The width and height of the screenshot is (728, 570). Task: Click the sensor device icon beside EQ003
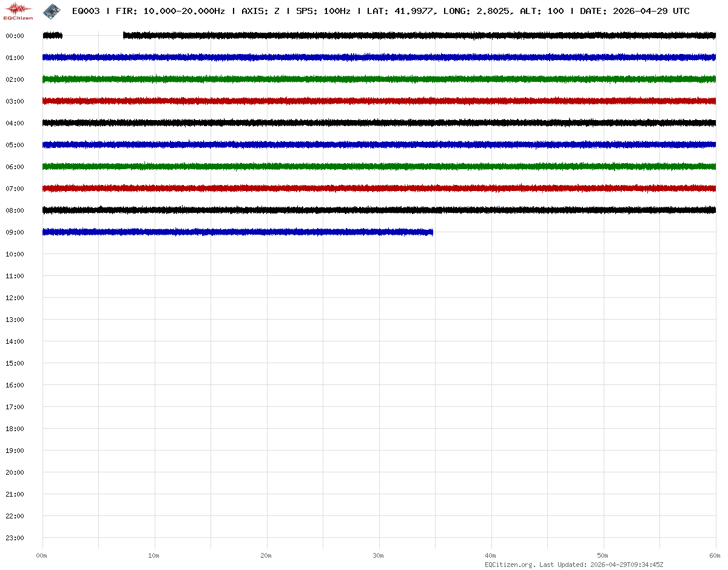(x=52, y=11)
